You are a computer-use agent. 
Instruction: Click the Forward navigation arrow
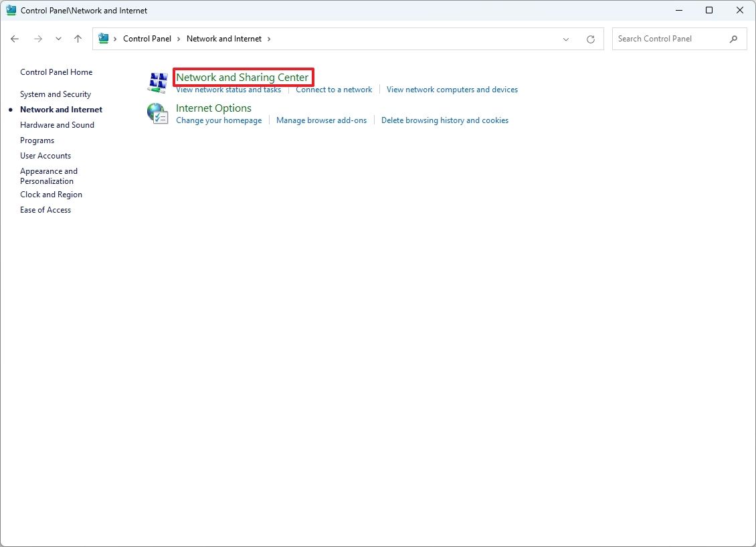click(x=38, y=39)
